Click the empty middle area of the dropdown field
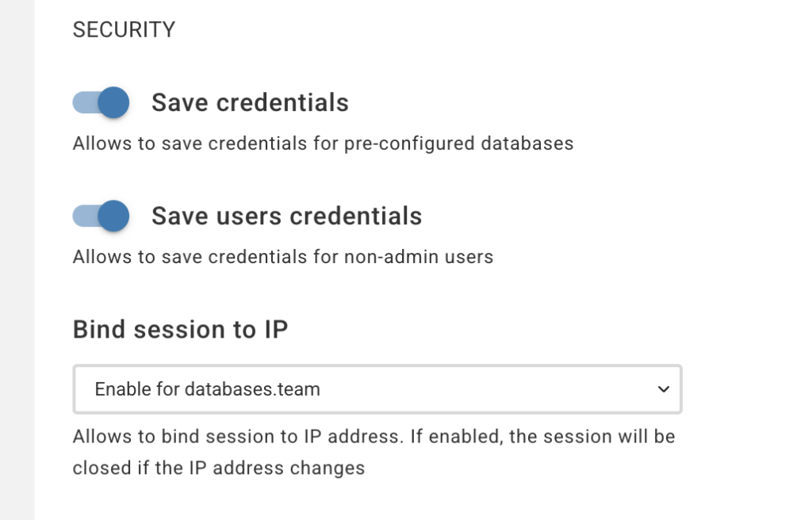The width and height of the screenshot is (812, 520). [x=476, y=389]
